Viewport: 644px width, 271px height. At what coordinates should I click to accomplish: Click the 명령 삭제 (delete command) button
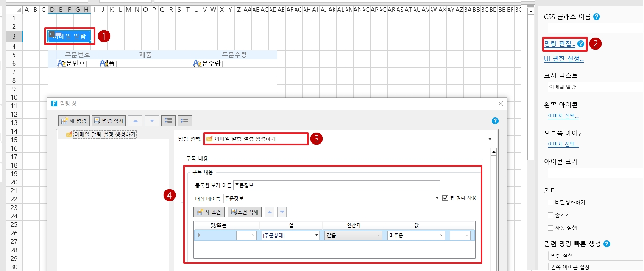[x=109, y=121]
